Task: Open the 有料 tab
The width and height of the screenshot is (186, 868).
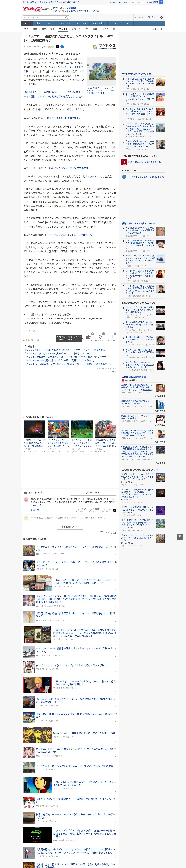Action: pyautogui.click(x=129, y=24)
